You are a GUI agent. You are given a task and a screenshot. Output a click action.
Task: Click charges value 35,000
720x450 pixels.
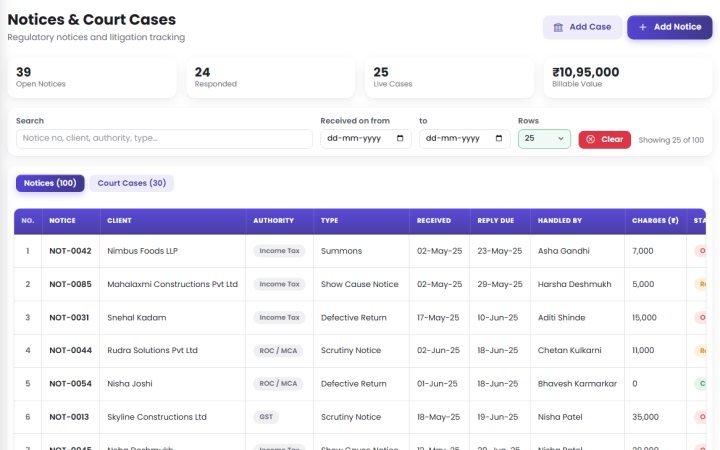pyautogui.click(x=645, y=417)
